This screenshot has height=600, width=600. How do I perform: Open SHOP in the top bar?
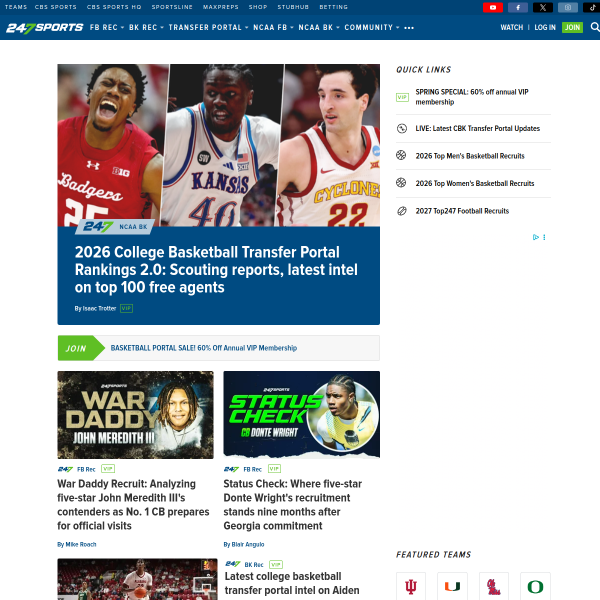[258, 7]
